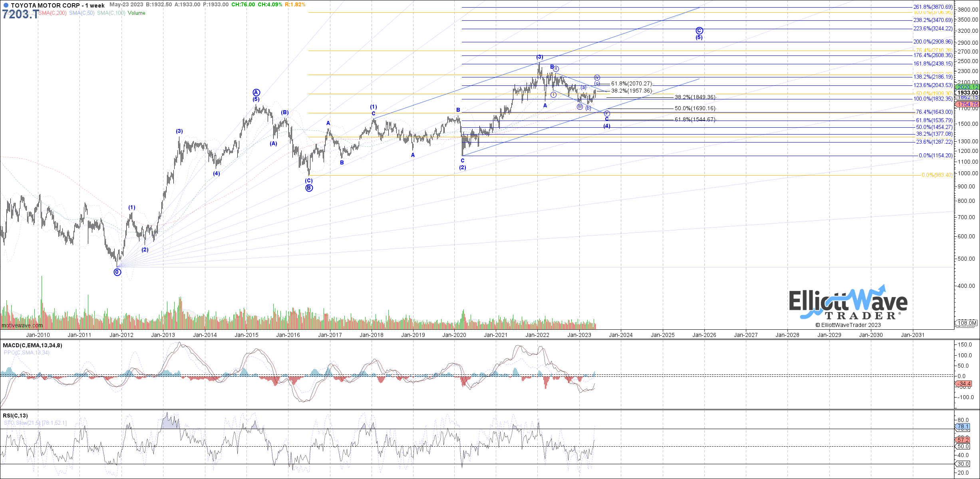Click the May-23 2023 date readout
The width and height of the screenshot is (980, 479).
tap(126, 5)
